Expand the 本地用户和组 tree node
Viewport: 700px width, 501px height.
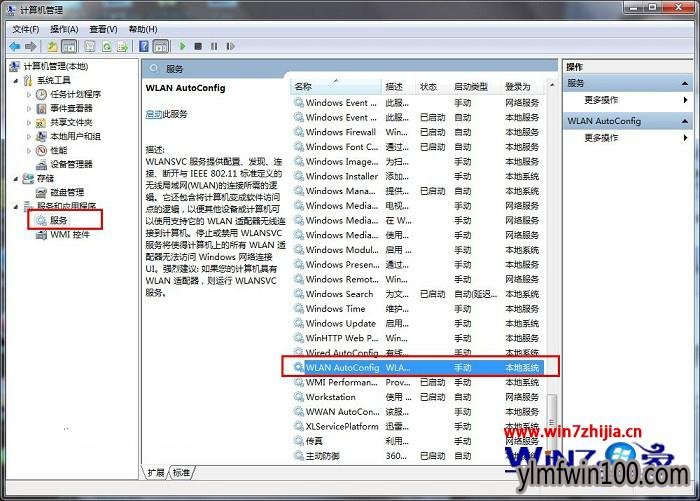tap(29, 137)
